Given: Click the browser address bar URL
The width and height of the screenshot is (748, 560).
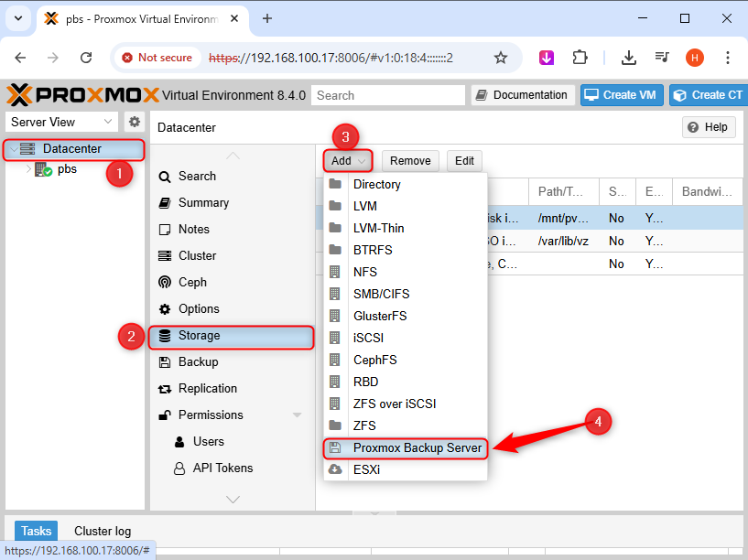Looking at the screenshot, I should (331, 59).
